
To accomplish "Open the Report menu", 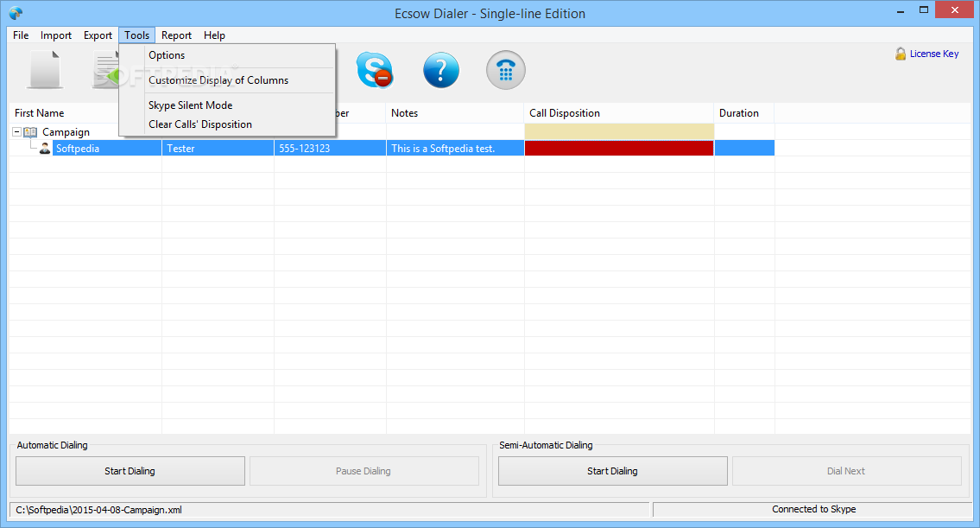I will 176,35.
